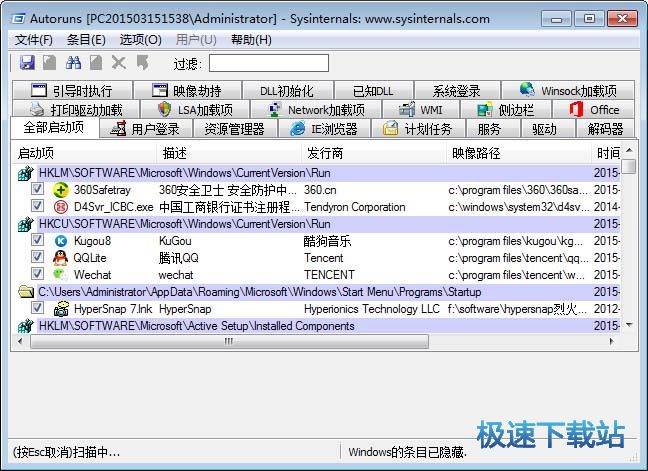
Task: Click the Wechat green icon
Action: point(61,275)
